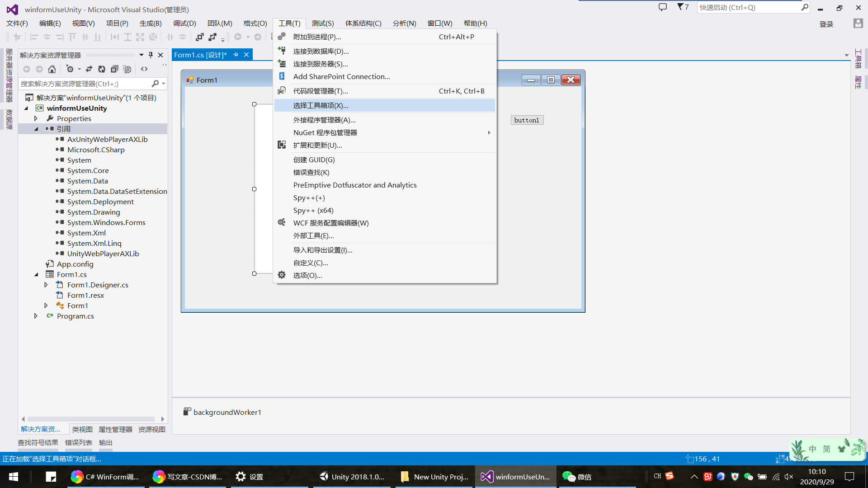Collapse the 引用 references tree node
The width and height of the screenshot is (868, 488).
click(x=36, y=129)
